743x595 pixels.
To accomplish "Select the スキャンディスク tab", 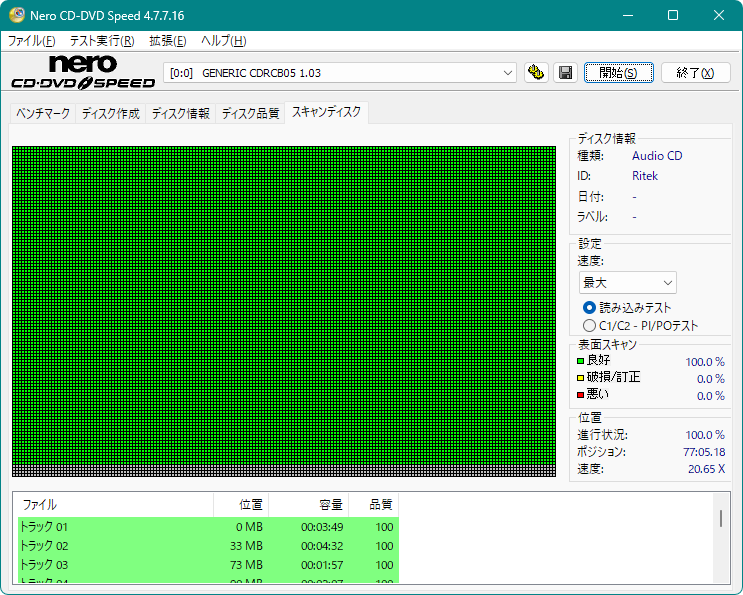I will pos(326,112).
